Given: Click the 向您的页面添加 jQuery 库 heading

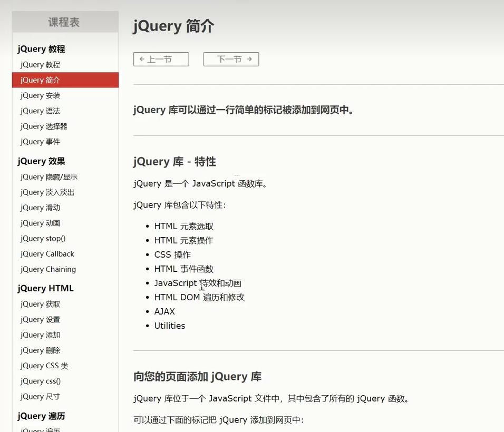Looking at the screenshot, I should [x=197, y=377].
